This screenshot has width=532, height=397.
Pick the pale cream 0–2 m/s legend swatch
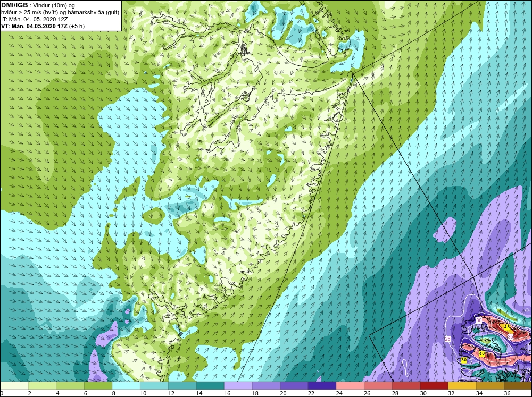tap(14, 385)
